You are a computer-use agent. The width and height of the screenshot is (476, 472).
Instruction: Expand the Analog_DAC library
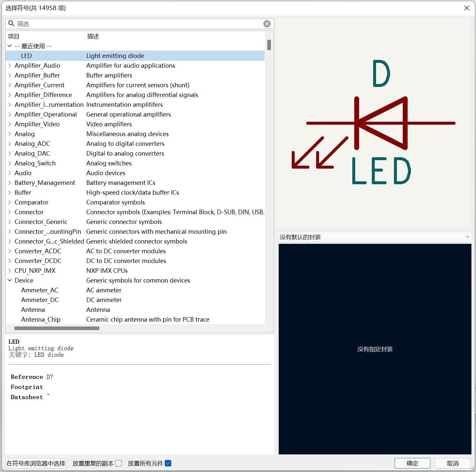pyautogui.click(x=10, y=153)
